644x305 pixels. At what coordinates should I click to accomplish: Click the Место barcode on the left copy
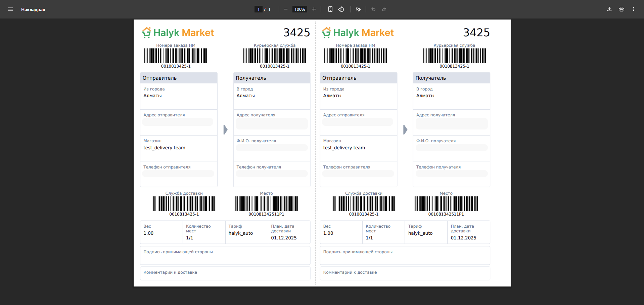[x=266, y=204]
